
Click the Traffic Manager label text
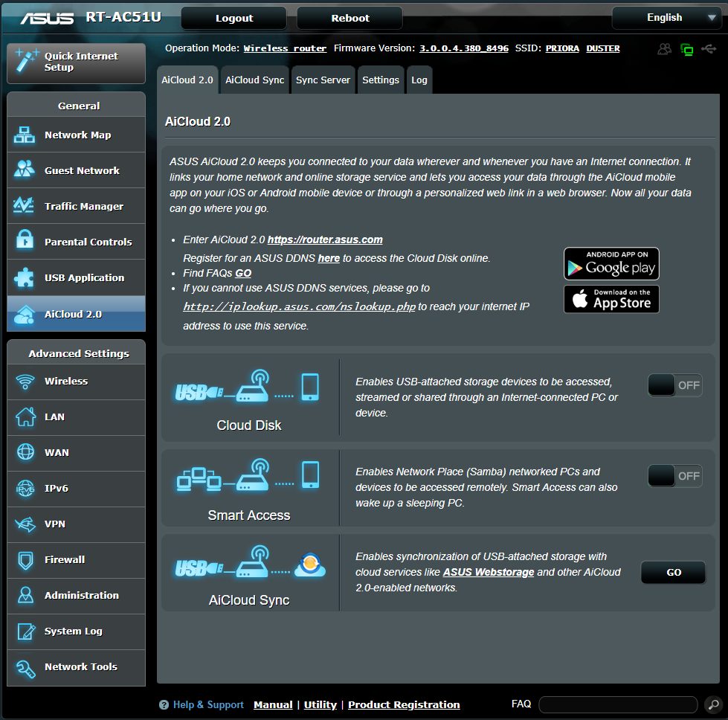84,206
